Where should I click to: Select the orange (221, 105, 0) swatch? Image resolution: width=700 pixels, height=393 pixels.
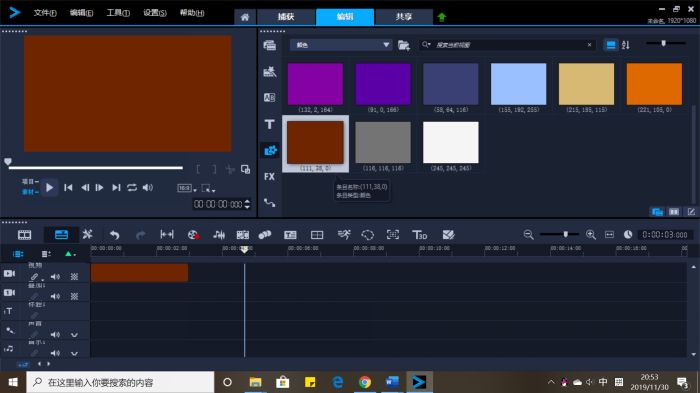[x=654, y=84]
